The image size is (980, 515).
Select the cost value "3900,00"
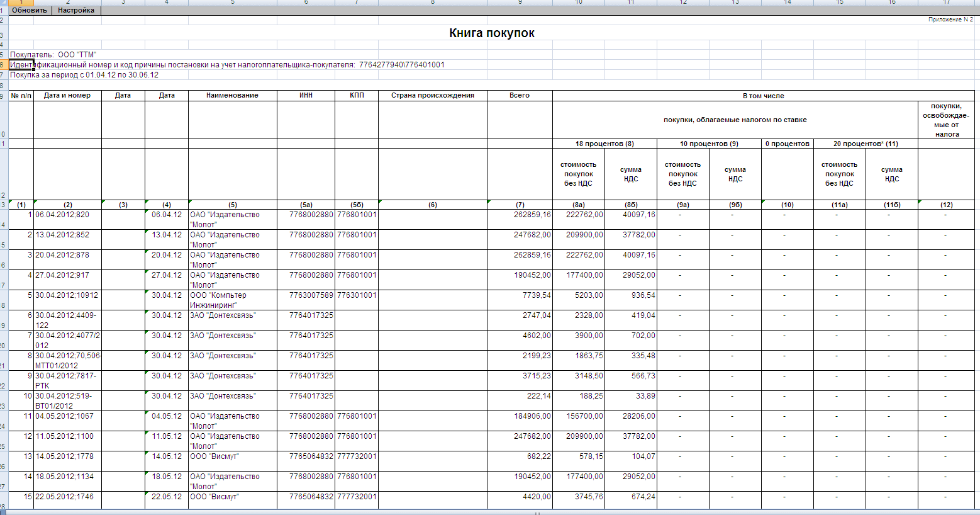(x=579, y=341)
